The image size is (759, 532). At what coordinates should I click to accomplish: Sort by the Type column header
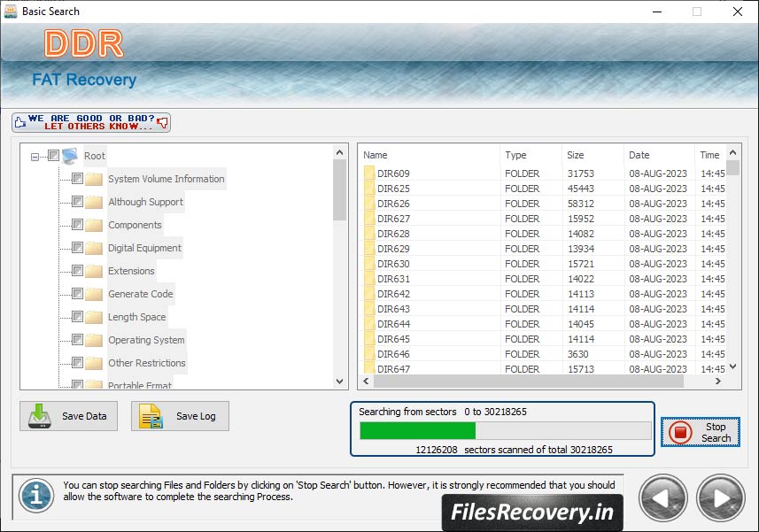[531, 155]
